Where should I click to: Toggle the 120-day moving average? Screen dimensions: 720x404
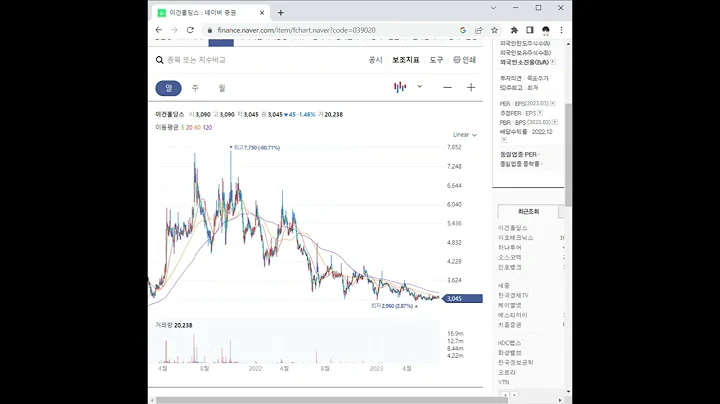point(208,128)
